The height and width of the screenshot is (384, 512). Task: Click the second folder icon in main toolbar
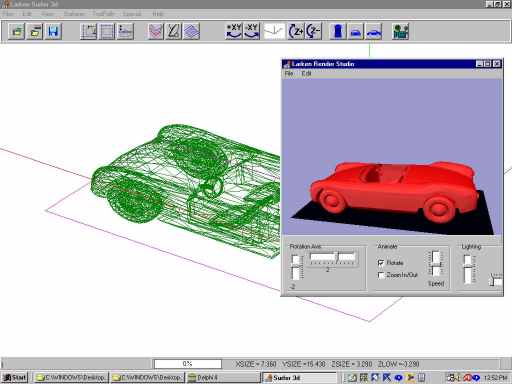[35, 32]
